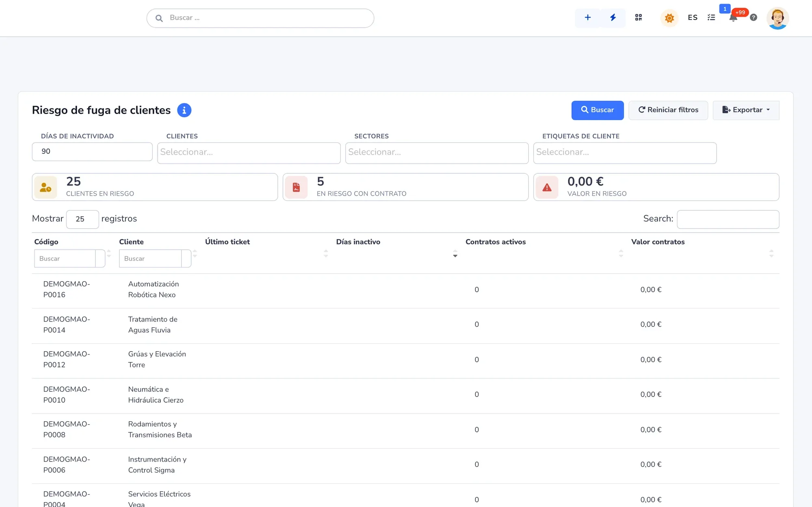Image resolution: width=812 pixels, height=507 pixels.
Task: Switch language via ES selector
Action: [x=693, y=17]
